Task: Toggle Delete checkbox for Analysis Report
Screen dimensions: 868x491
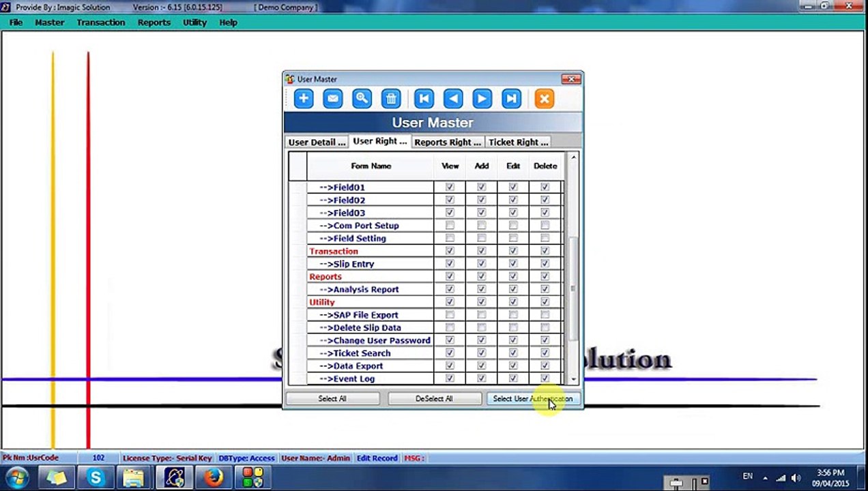Action: click(545, 289)
